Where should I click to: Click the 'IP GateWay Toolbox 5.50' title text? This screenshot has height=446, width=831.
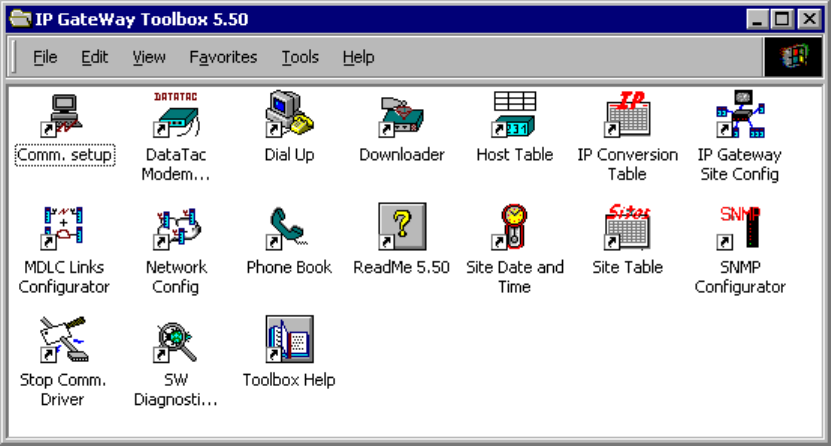[142, 20]
